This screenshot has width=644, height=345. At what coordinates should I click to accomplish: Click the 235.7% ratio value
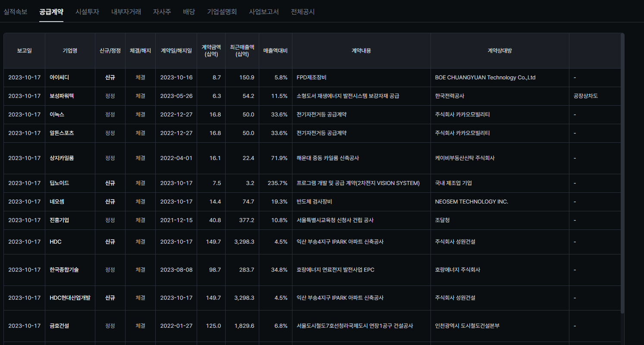click(x=278, y=183)
